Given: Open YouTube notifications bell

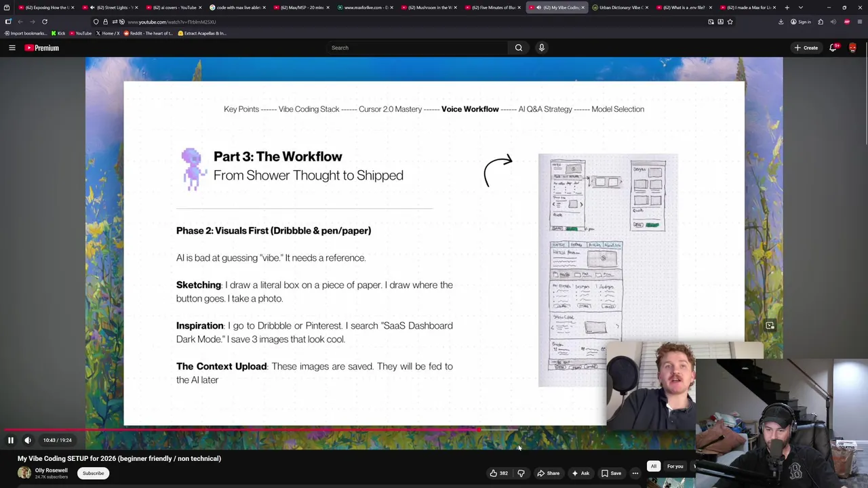Looking at the screenshot, I should coord(833,47).
